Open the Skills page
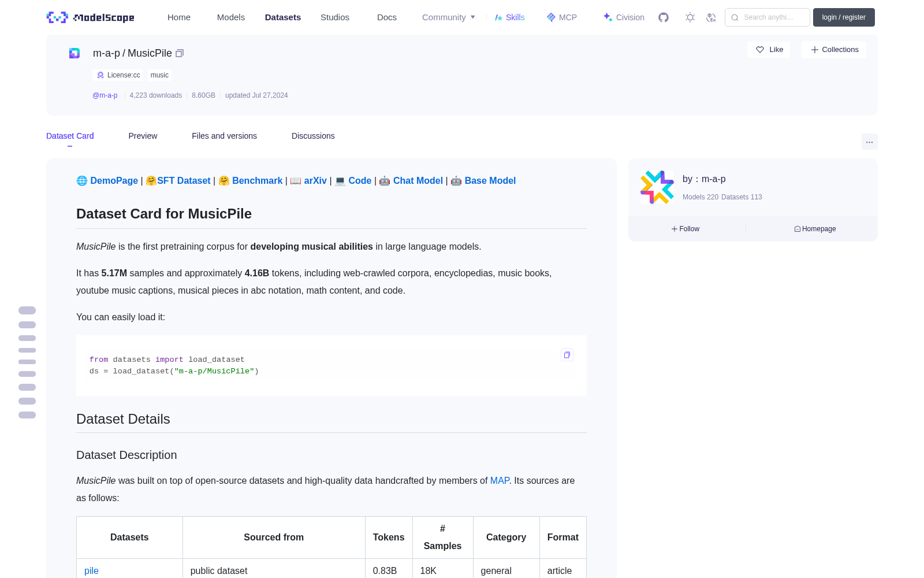This screenshot has width=924, height=578. click(x=509, y=17)
